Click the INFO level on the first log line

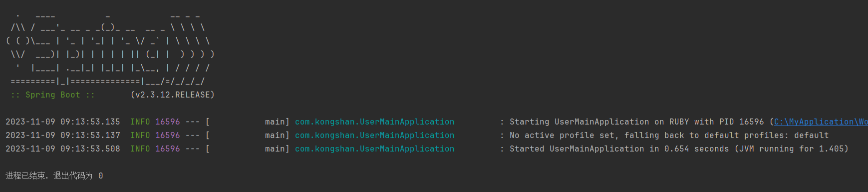point(140,122)
